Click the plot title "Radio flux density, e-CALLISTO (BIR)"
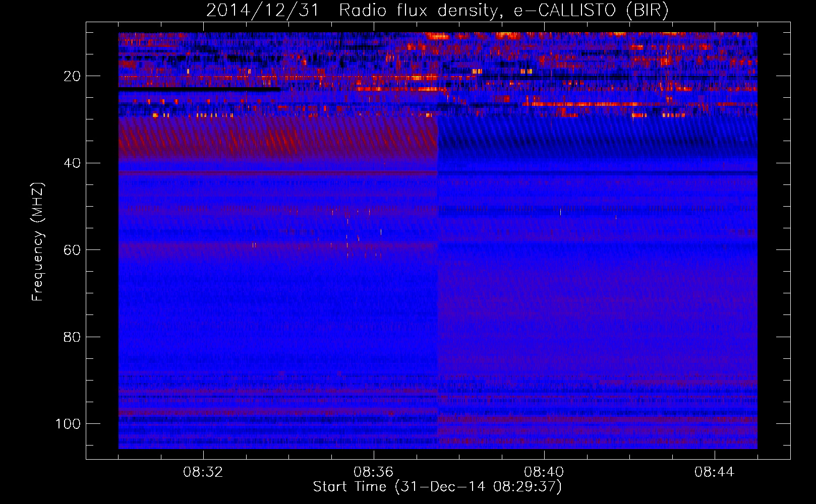816x504 pixels. click(x=503, y=11)
